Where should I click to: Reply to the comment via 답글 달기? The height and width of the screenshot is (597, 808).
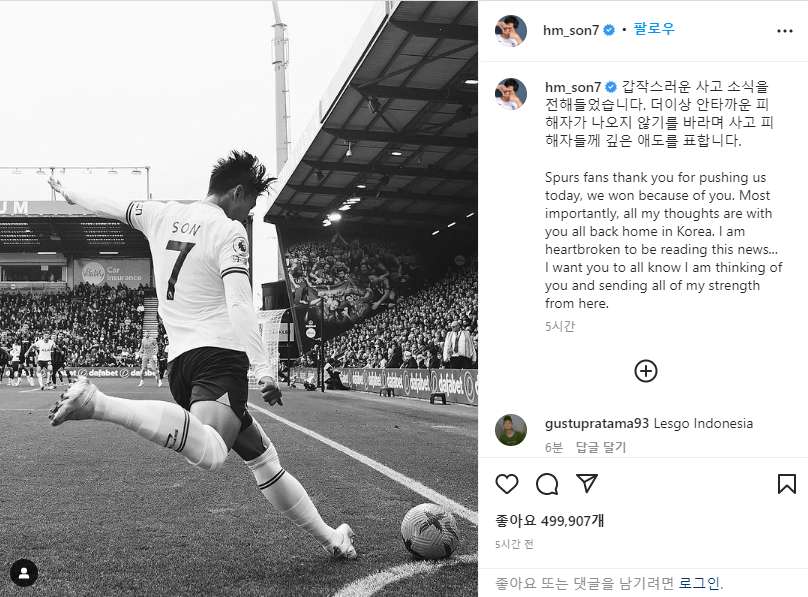(601, 447)
